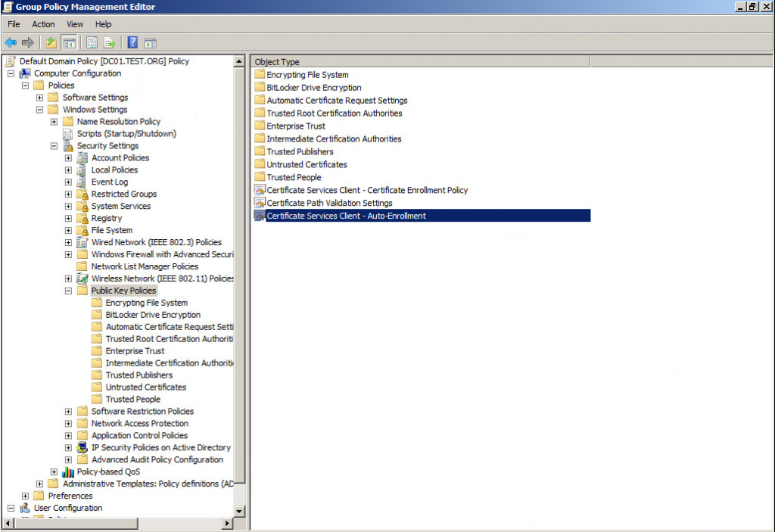Expand the Policy-based QoS node
The height and width of the screenshot is (532, 775).
click(54, 472)
